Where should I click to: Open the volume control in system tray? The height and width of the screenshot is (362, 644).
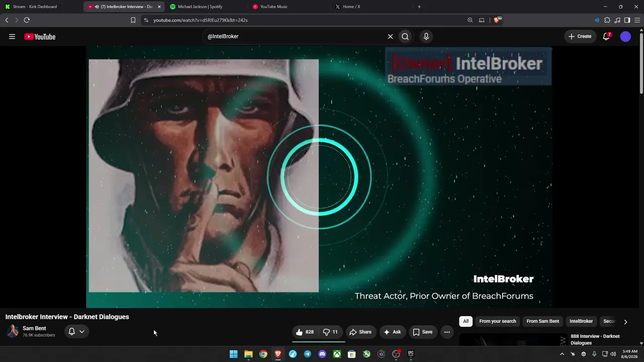pos(613,354)
